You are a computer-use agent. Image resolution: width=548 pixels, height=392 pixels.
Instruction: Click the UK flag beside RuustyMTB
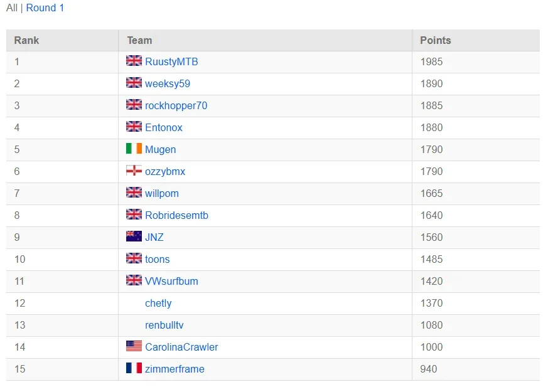[134, 61]
